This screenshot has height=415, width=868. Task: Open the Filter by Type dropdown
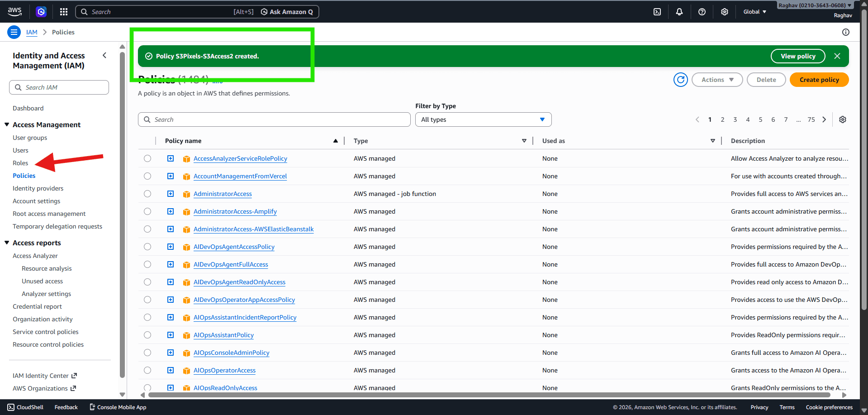pos(483,119)
